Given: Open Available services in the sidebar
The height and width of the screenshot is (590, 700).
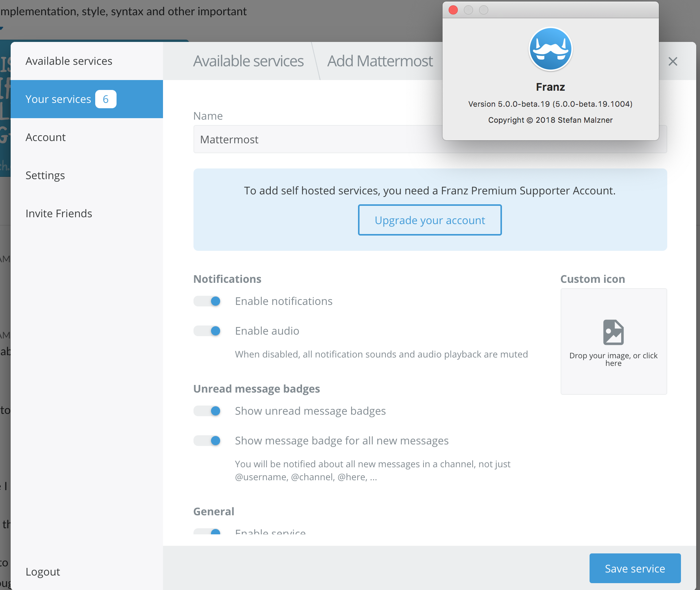Looking at the screenshot, I should pyautogui.click(x=87, y=61).
